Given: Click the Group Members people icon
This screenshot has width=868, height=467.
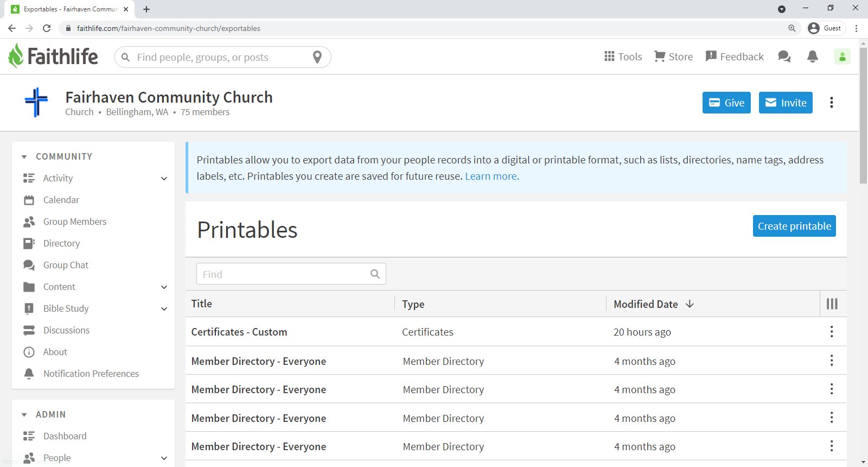Looking at the screenshot, I should tap(29, 222).
